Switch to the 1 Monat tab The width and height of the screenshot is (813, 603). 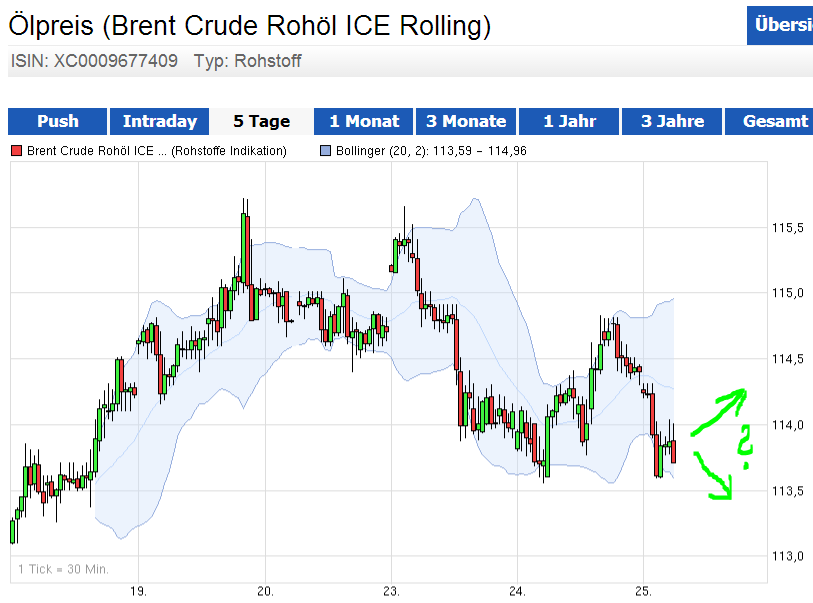(x=363, y=121)
